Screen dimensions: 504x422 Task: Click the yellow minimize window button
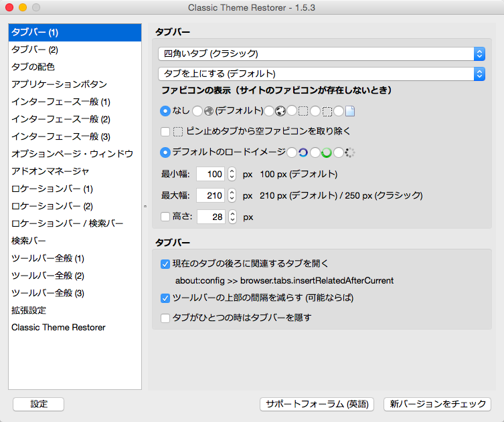tap(23, 7)
